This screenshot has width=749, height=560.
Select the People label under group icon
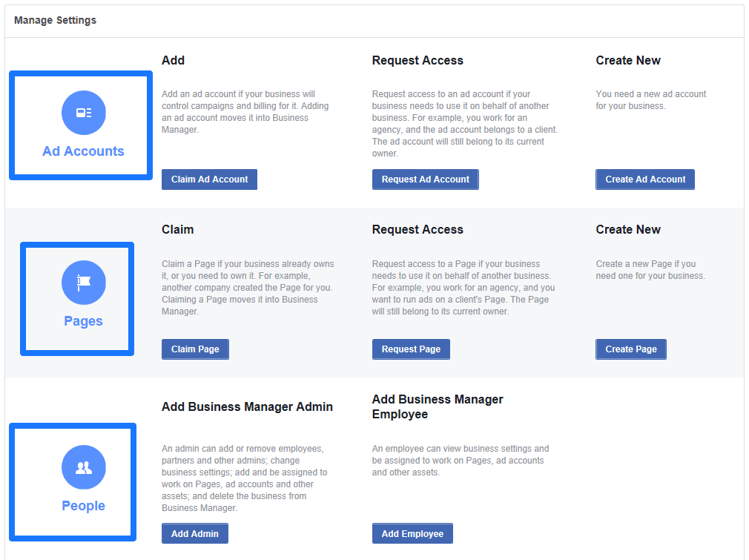coord(83,506)
